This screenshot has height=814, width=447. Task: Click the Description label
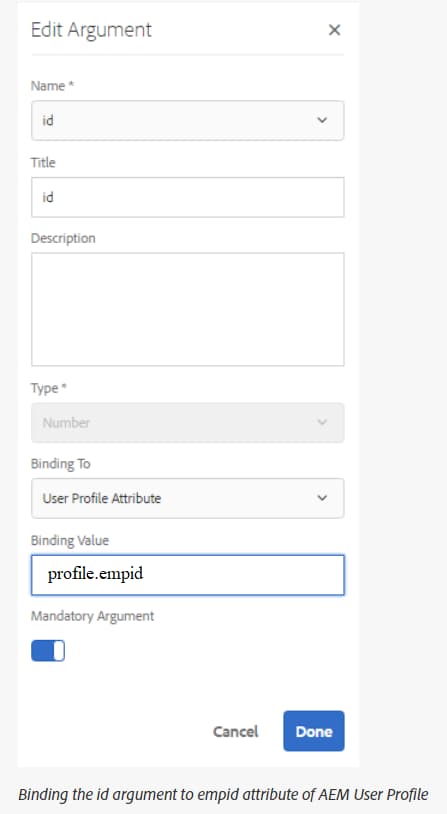pyautogui.click(x=63, y=238)
